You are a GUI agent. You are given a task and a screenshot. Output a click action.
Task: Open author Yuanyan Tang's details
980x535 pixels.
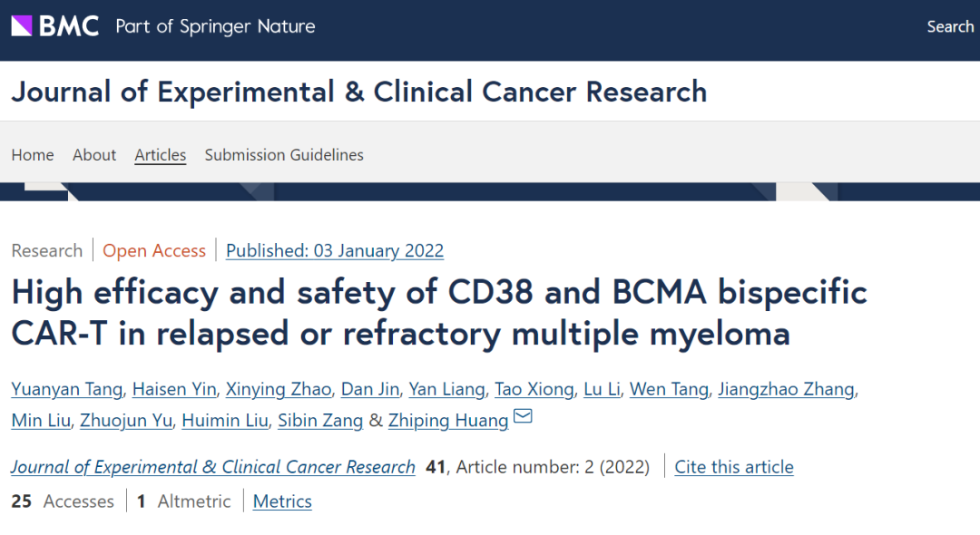pos(67,389)
